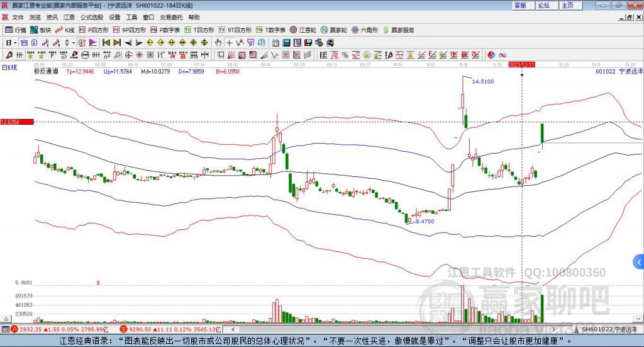Jump to first bar with skip-start icon
644x347 pixels.
pos(106,42)
